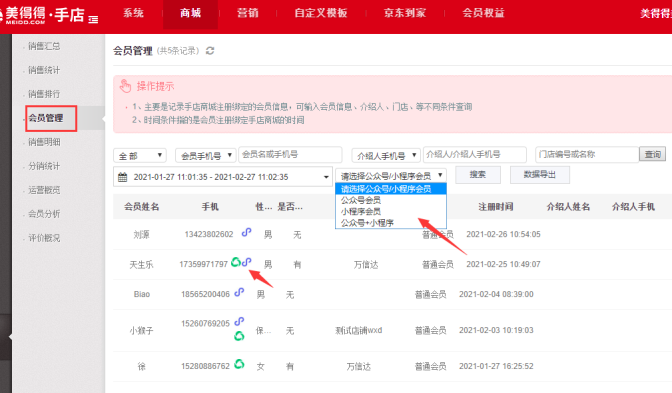Click blue link icon in Biao row
Viewport: 672px width, 393px height.
(x=240, y=292)
